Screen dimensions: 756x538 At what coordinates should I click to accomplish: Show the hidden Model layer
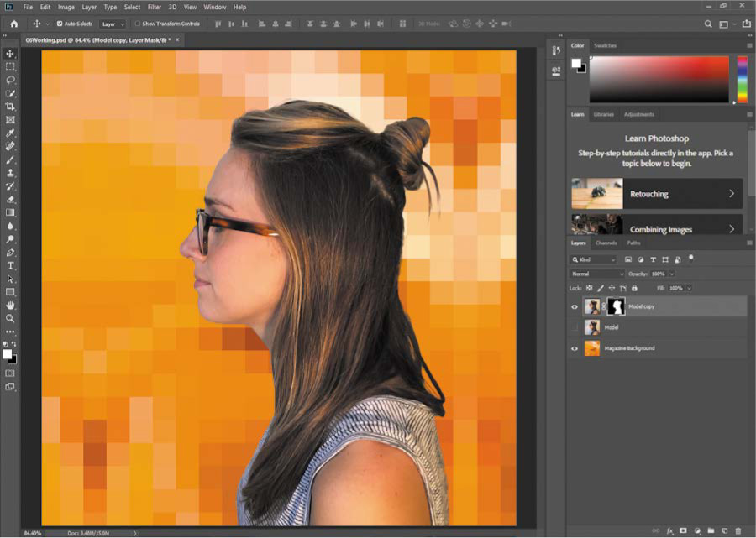coord(575,327)
